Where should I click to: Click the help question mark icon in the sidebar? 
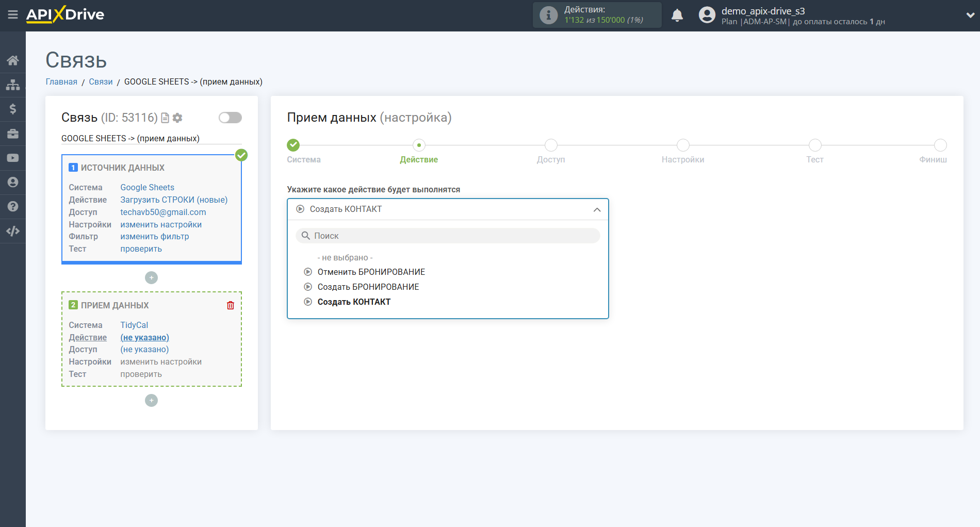pyautogui.click(x=13, y=206)
